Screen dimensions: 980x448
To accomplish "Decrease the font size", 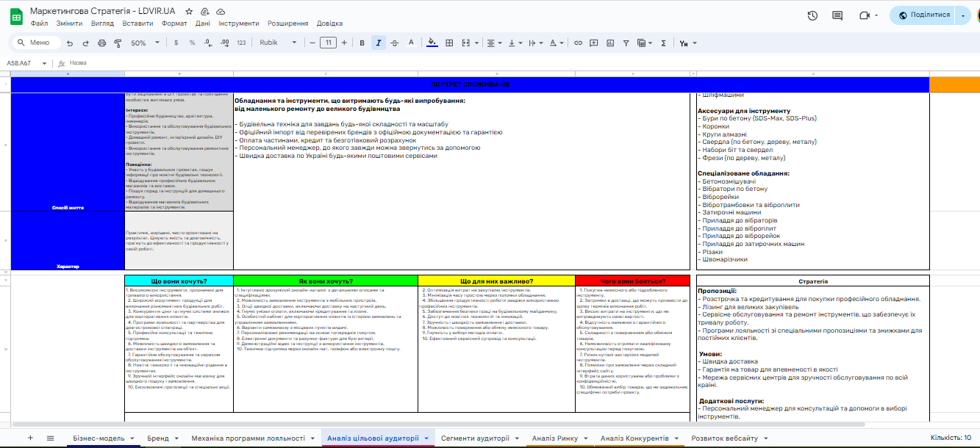I will [312, 43].
